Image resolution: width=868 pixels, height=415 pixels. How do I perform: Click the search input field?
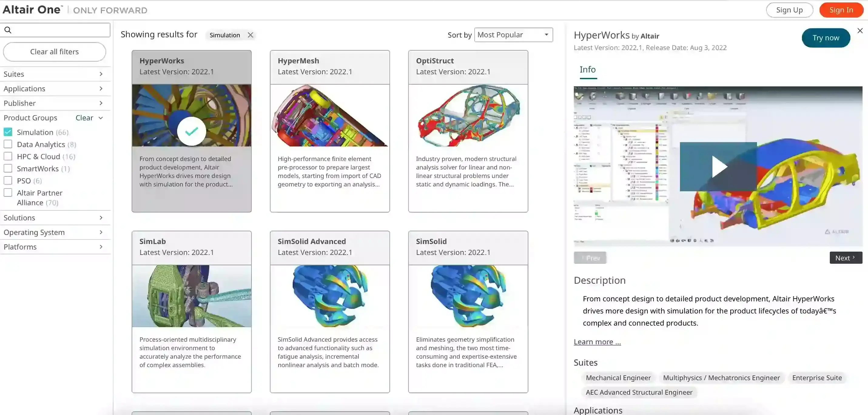click(56, 29)
